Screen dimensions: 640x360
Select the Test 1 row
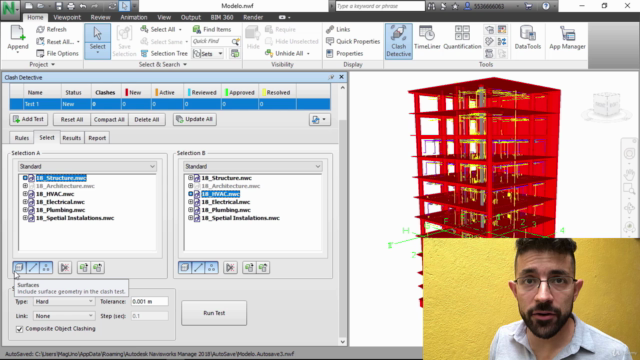(x=170, y=104)
